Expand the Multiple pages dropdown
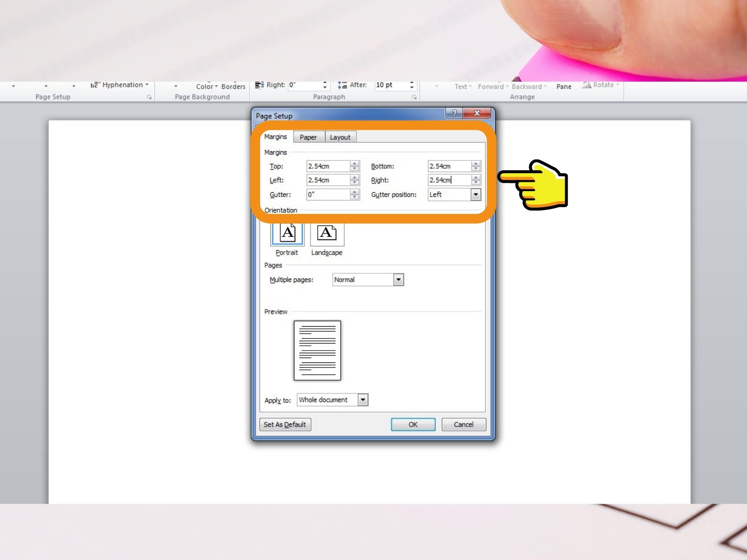 tap(398, 279)
